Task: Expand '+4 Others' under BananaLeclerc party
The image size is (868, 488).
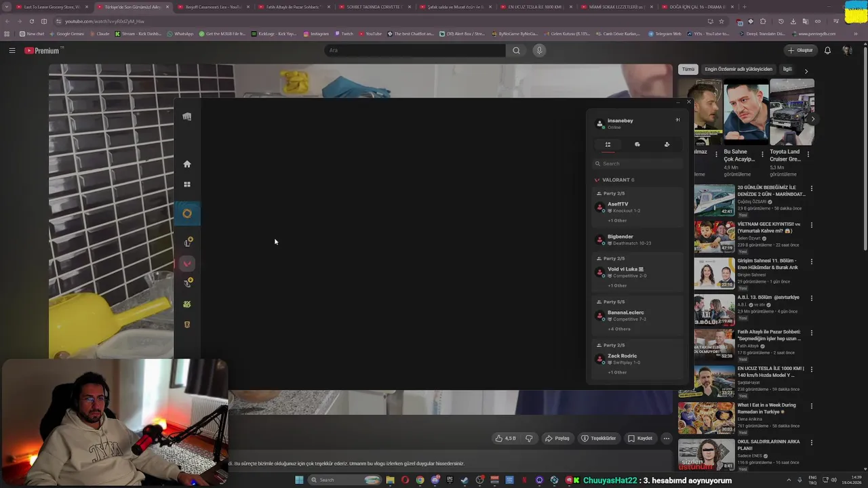Action: (x=619, y=329)
